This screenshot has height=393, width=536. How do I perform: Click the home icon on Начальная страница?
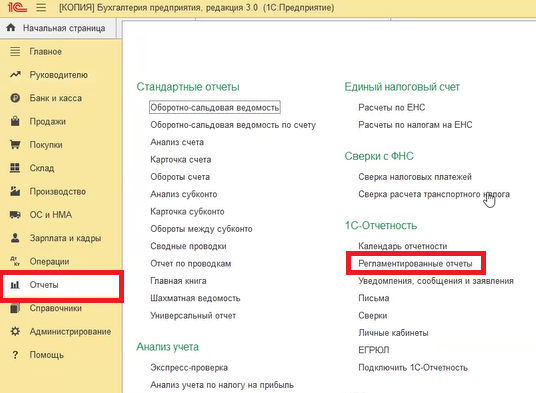(11, 28)
